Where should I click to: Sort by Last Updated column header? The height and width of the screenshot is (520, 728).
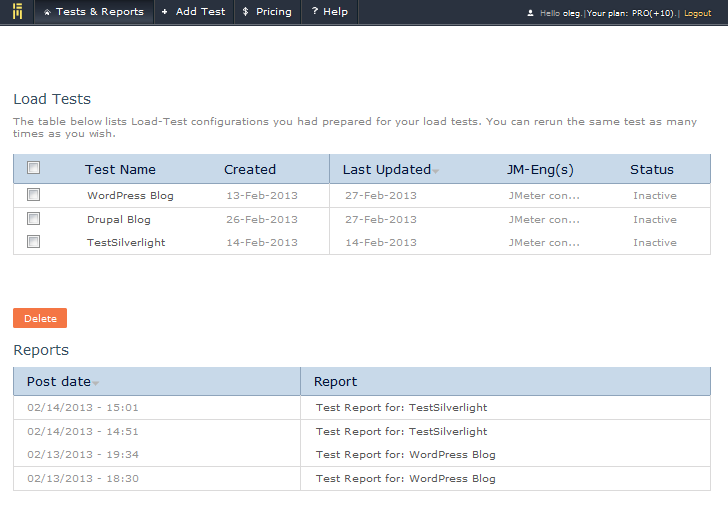tap(387, 169)
